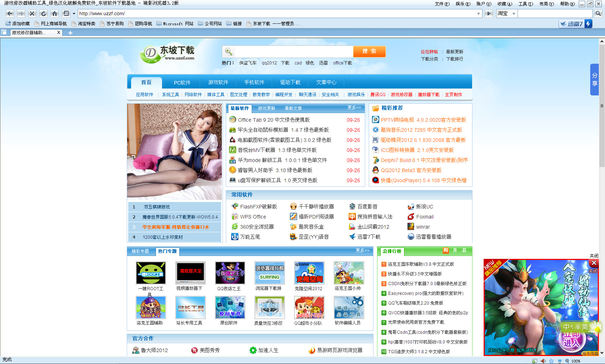Open the address bar URL history dropdown
This screenshot has height=364, width=605.
pyautogui.click(x=479, y=14)
